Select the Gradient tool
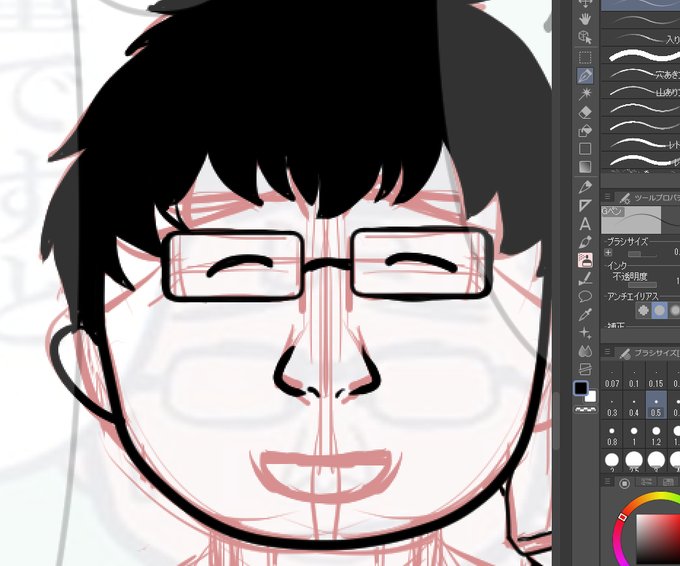Image resolution: width=680 pixels, height=566 pixels. coord(585,167)
